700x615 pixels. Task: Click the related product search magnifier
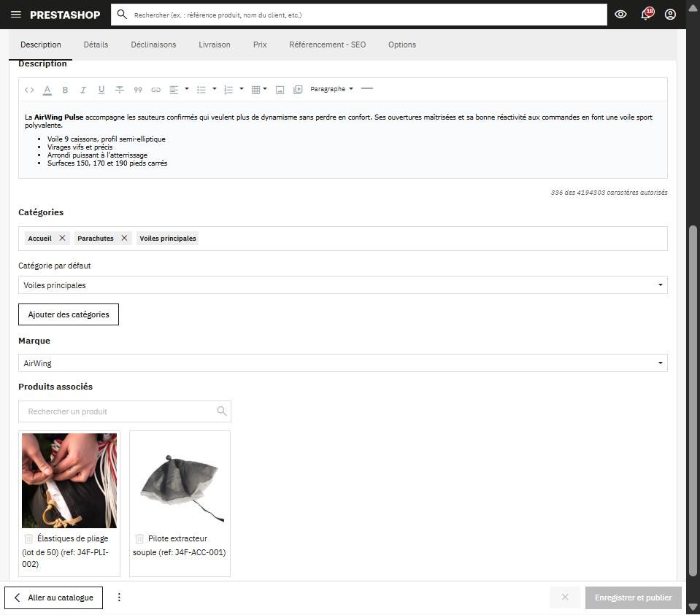(221, 411)
